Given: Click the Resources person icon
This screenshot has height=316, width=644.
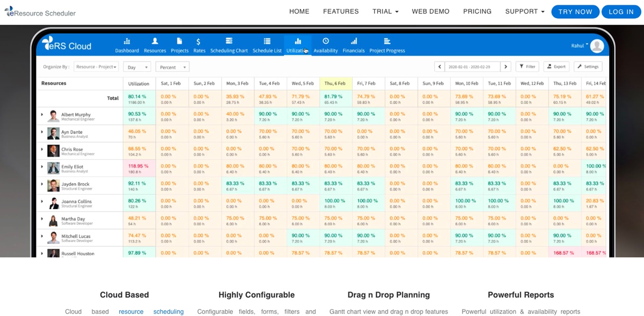Looking at the screenshot, I should click(155, 42).
